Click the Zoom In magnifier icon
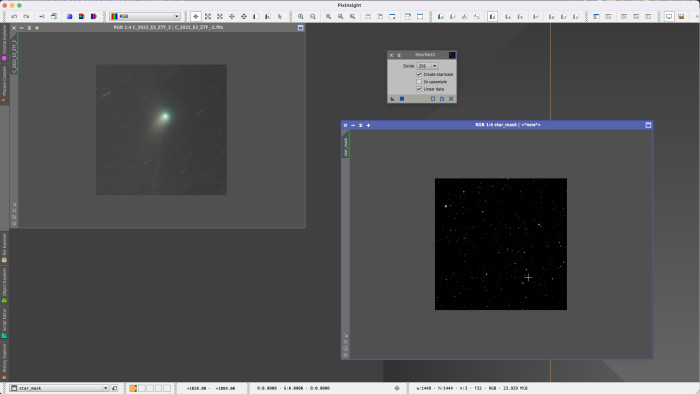This screenshot has width=700, height=394. point(301,17)
